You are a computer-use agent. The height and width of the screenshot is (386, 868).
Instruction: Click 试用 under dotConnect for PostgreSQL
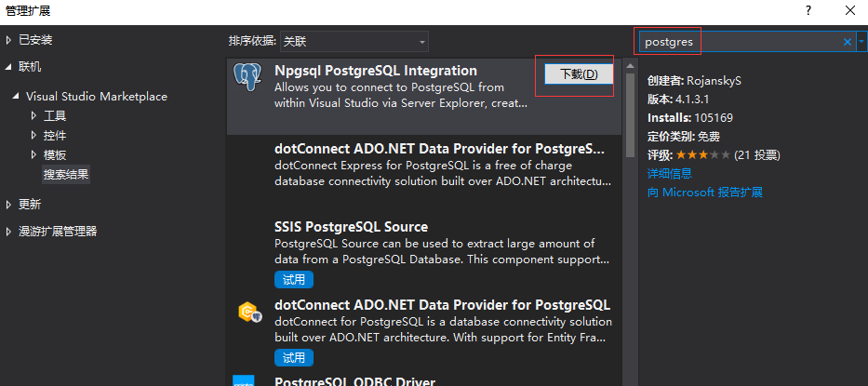294,358
